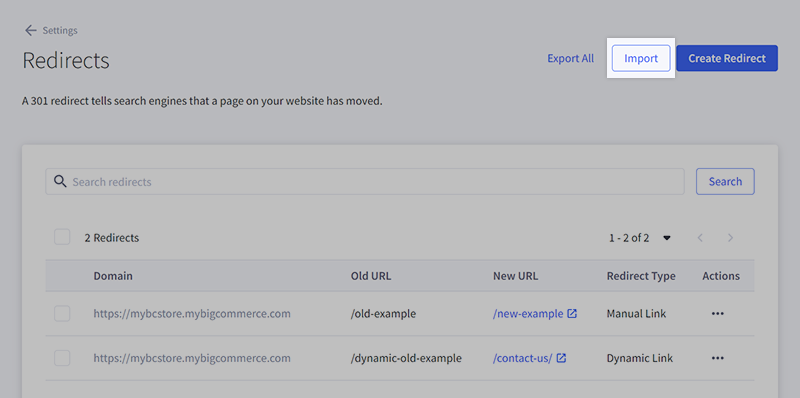Check the /dynamic-old-example redirect row
The width and height of the screenshot is (800, 398).
(62, 358)
